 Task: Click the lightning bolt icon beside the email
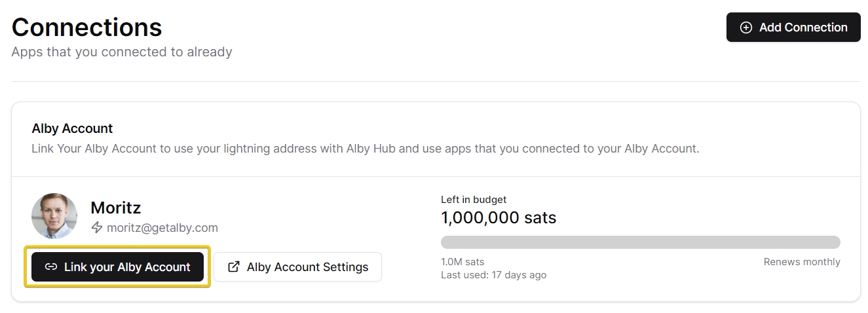click(97, 228)
